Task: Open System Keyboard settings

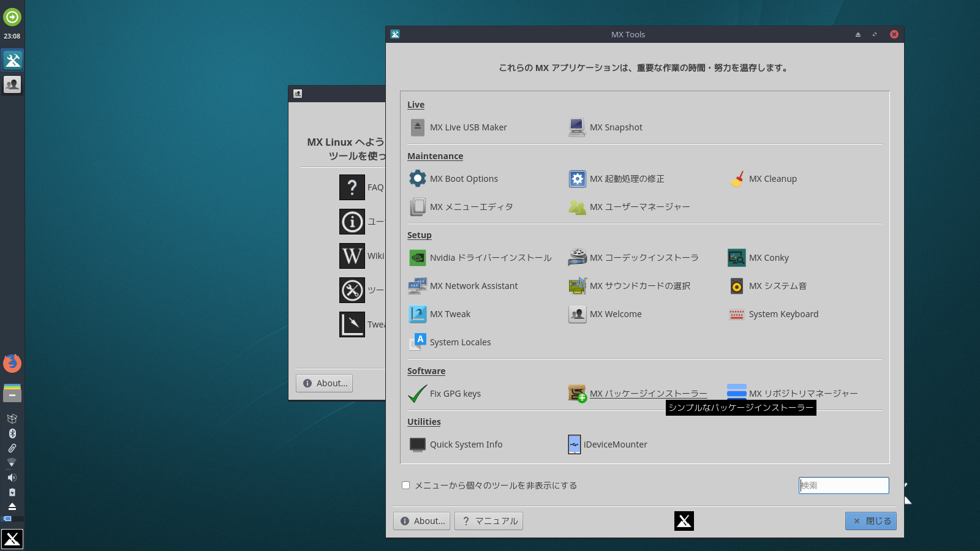Action: (x=773, y=314)
